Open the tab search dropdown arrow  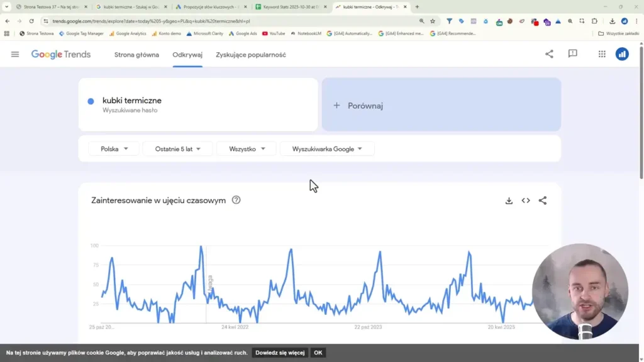coord(6,6)
